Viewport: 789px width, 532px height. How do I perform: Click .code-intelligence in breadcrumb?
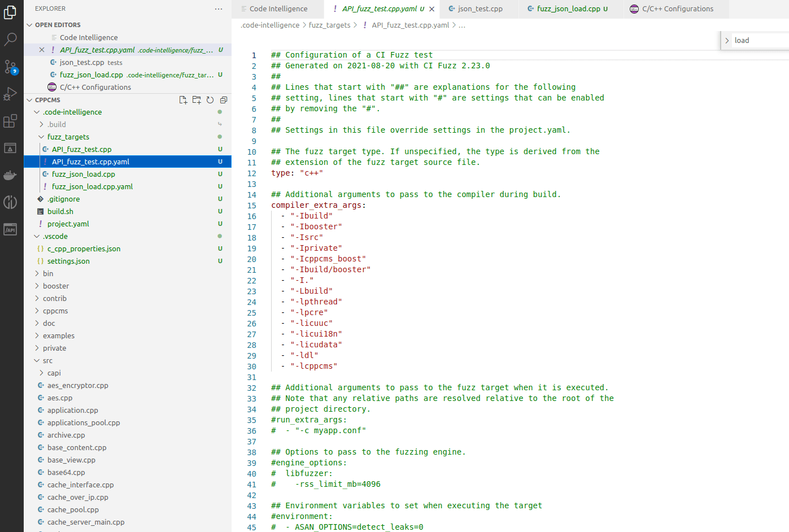tap(270, 25)
